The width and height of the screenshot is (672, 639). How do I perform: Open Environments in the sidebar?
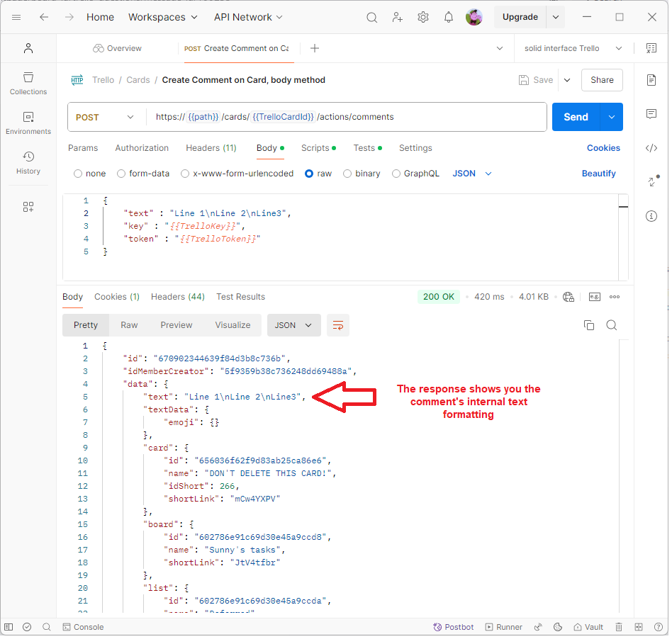pyautogui.click(x=28, y=123)
